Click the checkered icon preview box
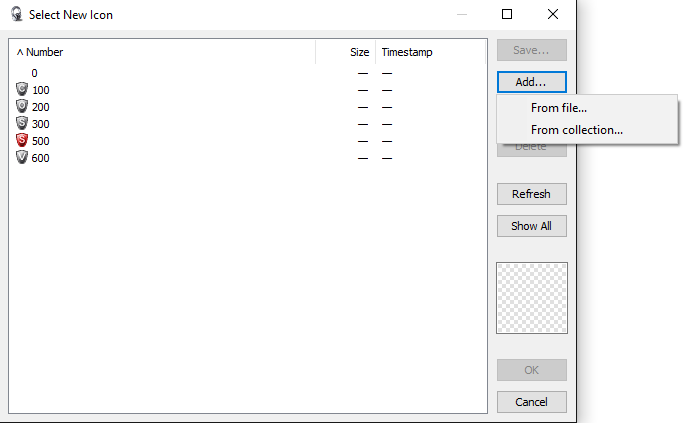685x423 pixels. pos(532,298)
